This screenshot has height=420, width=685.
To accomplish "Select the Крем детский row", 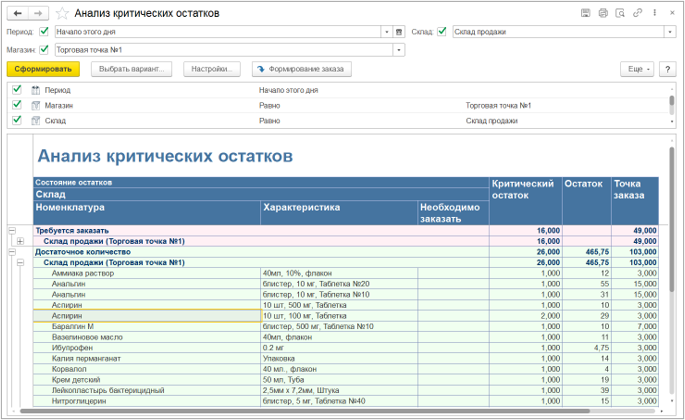I will click(x=346, y=380).
